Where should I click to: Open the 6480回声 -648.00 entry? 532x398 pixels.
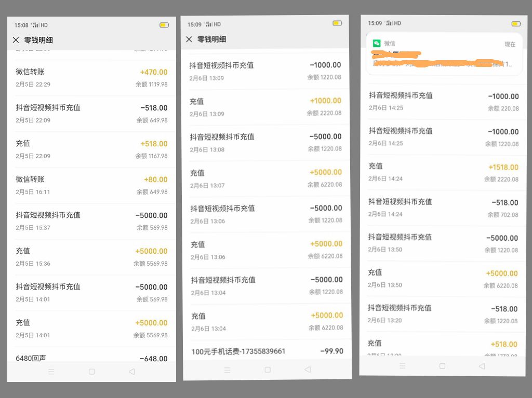(x=91, y=355)
